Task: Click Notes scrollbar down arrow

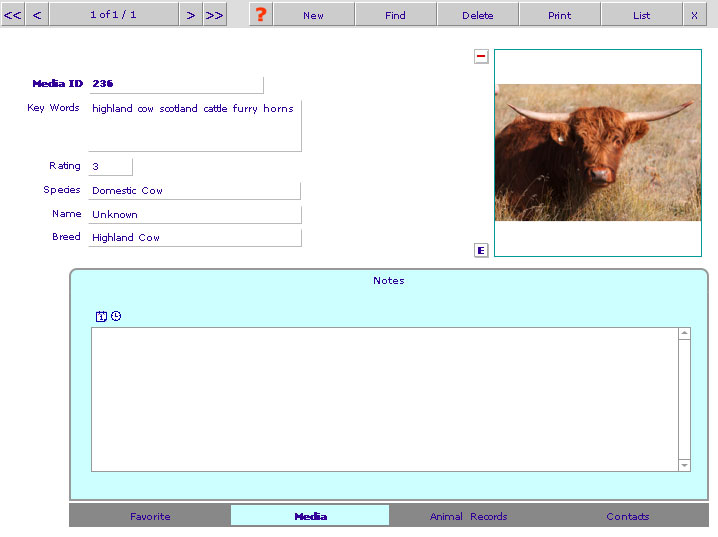Action: pos(684,465)
